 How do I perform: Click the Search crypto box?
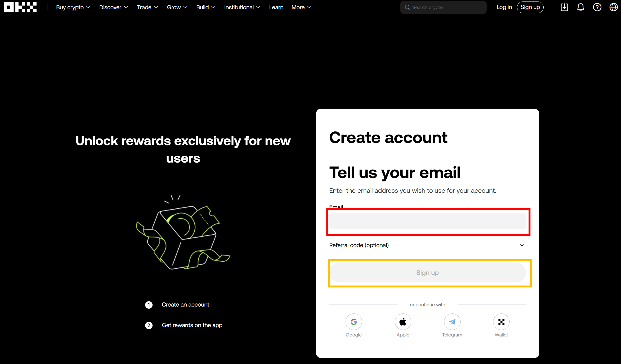(x=443, y=7)
